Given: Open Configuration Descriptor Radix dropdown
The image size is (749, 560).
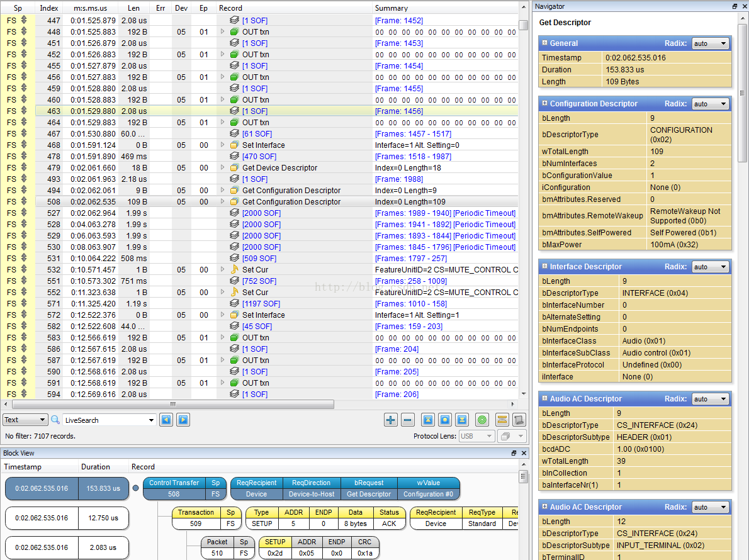Looking at the screenshot, I should coord(711,104).
